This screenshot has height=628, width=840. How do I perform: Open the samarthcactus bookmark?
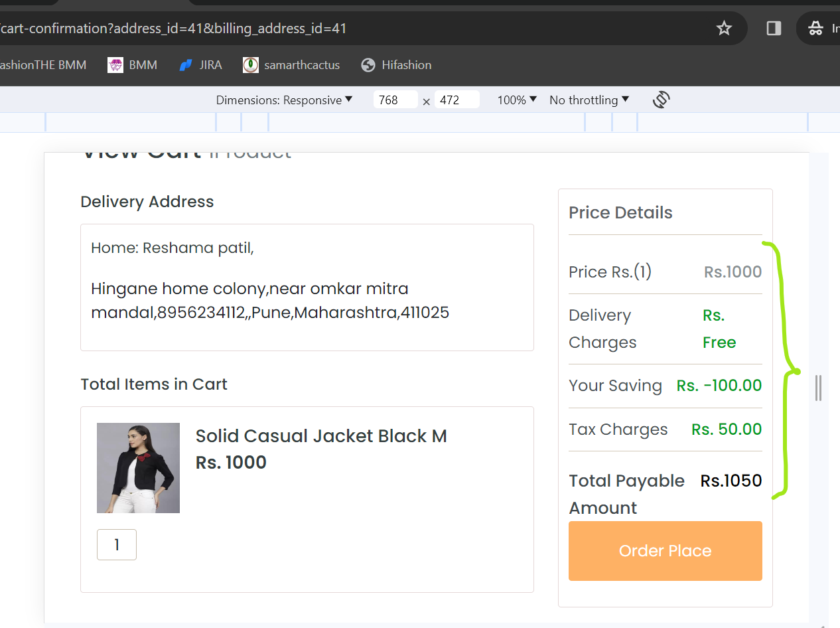(291, 65)
